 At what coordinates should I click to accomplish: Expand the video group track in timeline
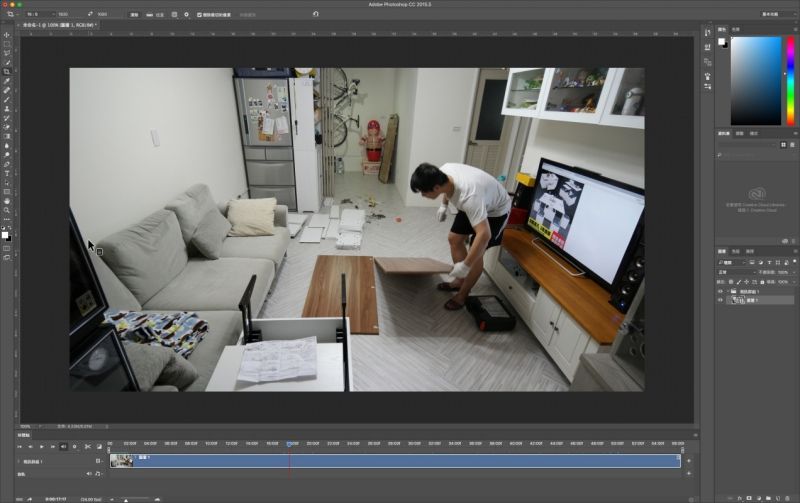pyautogui.click(x=20, y=461)
